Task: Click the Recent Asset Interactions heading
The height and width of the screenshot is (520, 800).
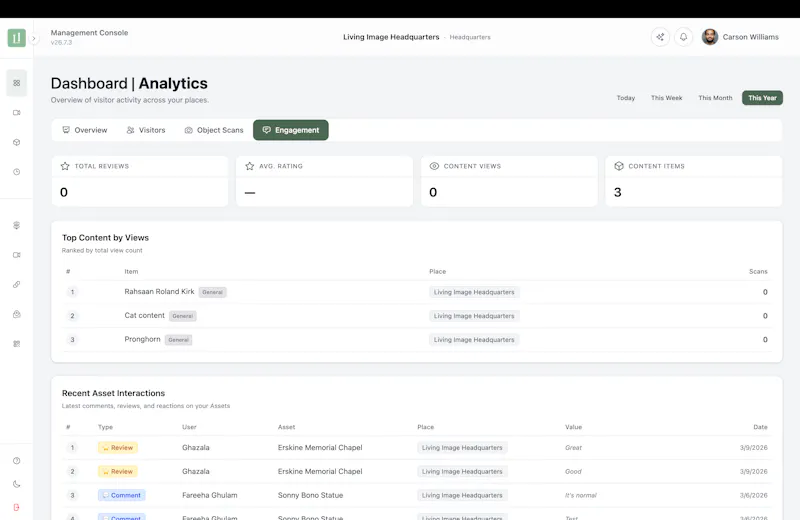Action: click(x=113, y=393)
